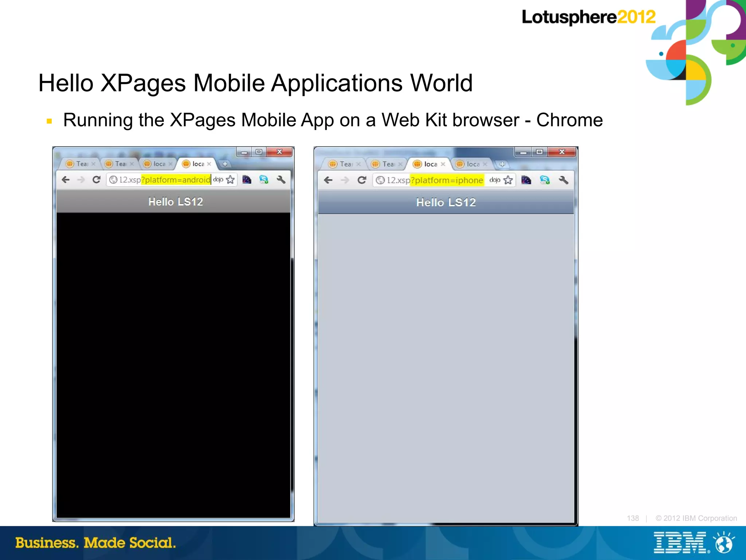Minimize the android Chrome window
Image resolution: width=746 pixels, height=560 pixels.
click(244, 152)
